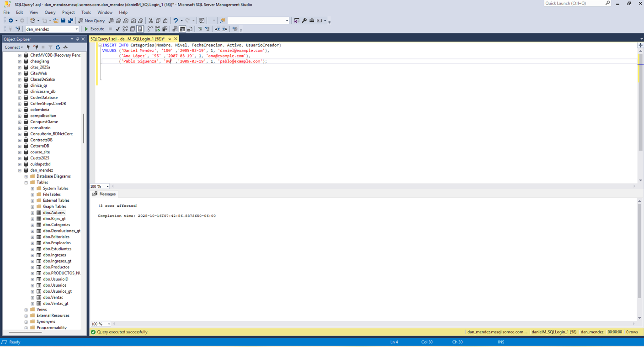Parse the query with the checkmark icon
This screenshot has height=347, width=644.
point(117,29)
